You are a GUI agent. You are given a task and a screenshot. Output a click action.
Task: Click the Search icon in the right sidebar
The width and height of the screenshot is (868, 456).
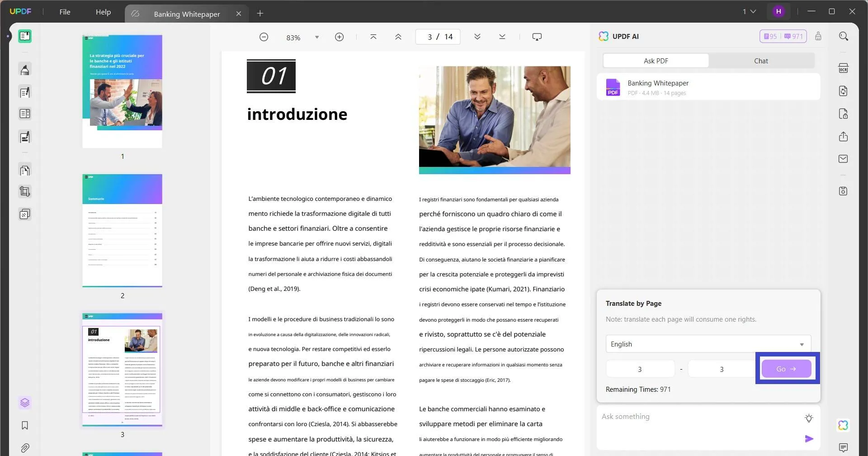pyautogui.click(x=844, y=36)
